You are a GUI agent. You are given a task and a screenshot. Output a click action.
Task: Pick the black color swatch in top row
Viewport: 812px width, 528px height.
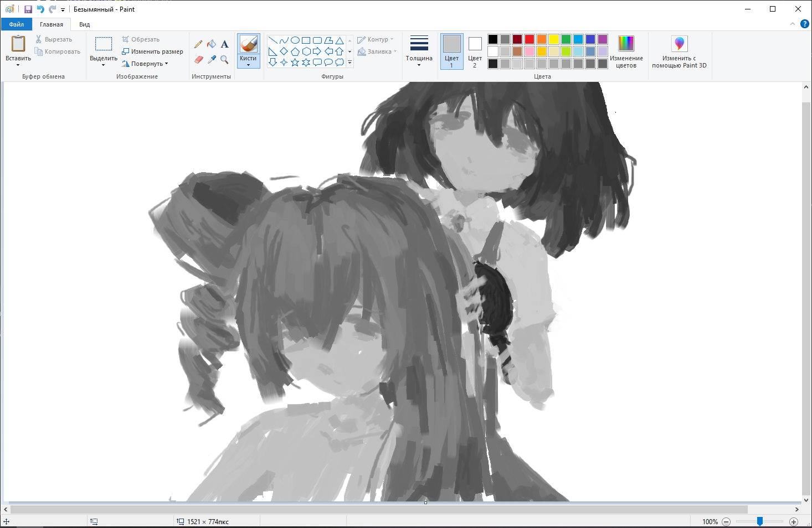(493, 39)
